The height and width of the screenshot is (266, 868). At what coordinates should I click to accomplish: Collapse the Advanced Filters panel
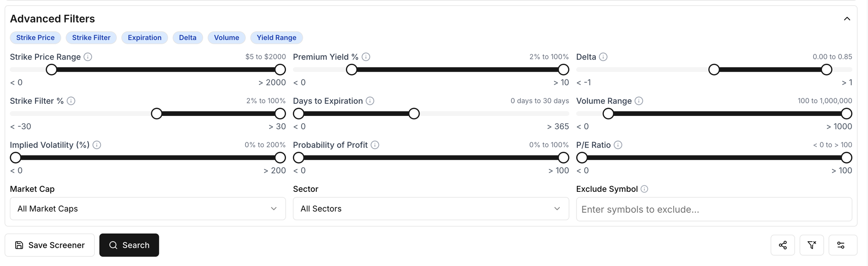[847, 19]
